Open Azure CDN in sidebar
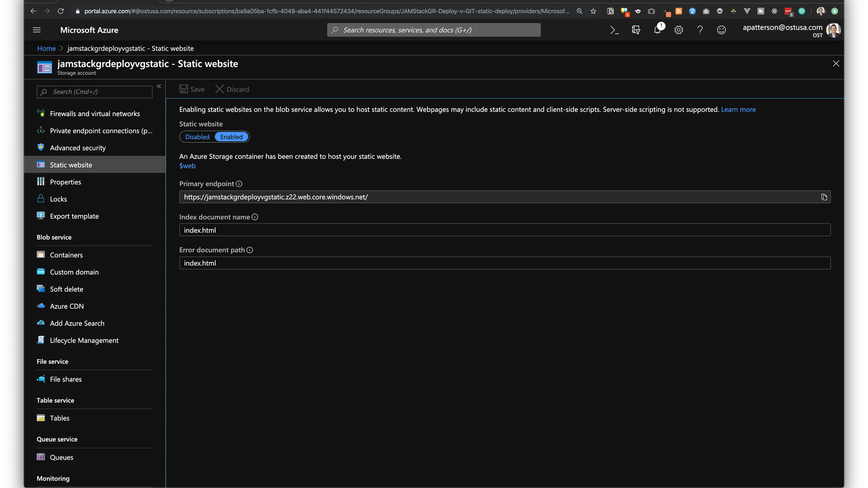Image resolution: width=868 pixels, height=488 pixels. click(x=67, y=306)
